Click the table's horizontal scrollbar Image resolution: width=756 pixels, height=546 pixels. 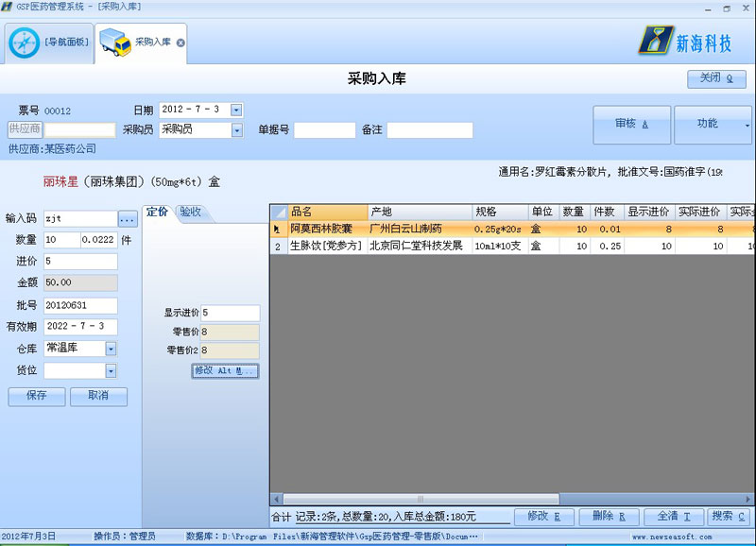point(510,499)
